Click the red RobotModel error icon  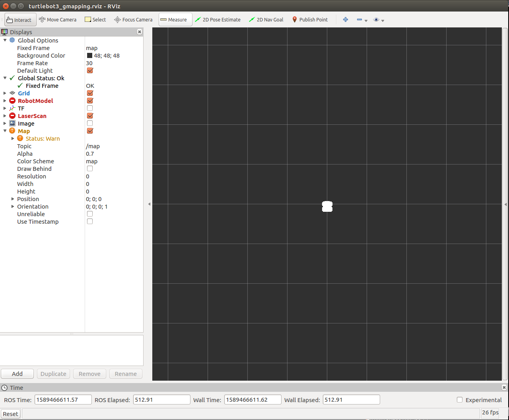click(x=12, y=101)
